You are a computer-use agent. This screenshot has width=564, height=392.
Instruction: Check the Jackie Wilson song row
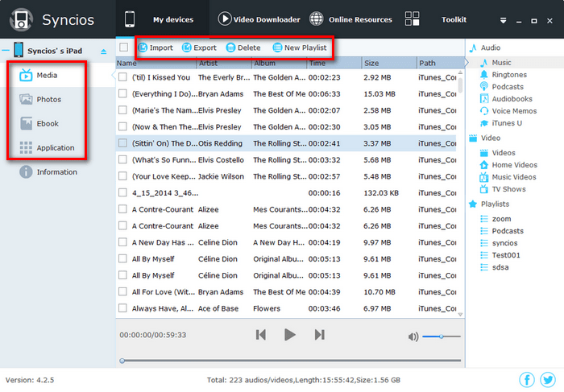tap(122, 176)
